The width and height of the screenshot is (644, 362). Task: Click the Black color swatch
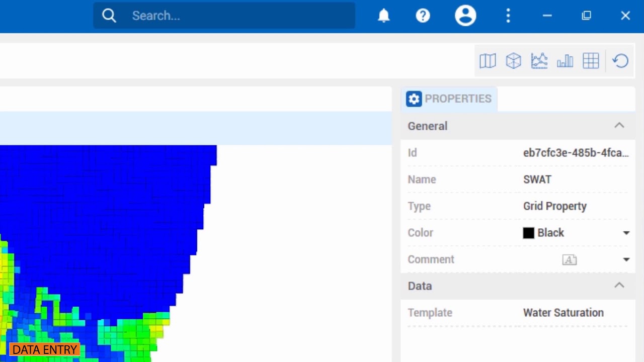(x=528, y=233)
